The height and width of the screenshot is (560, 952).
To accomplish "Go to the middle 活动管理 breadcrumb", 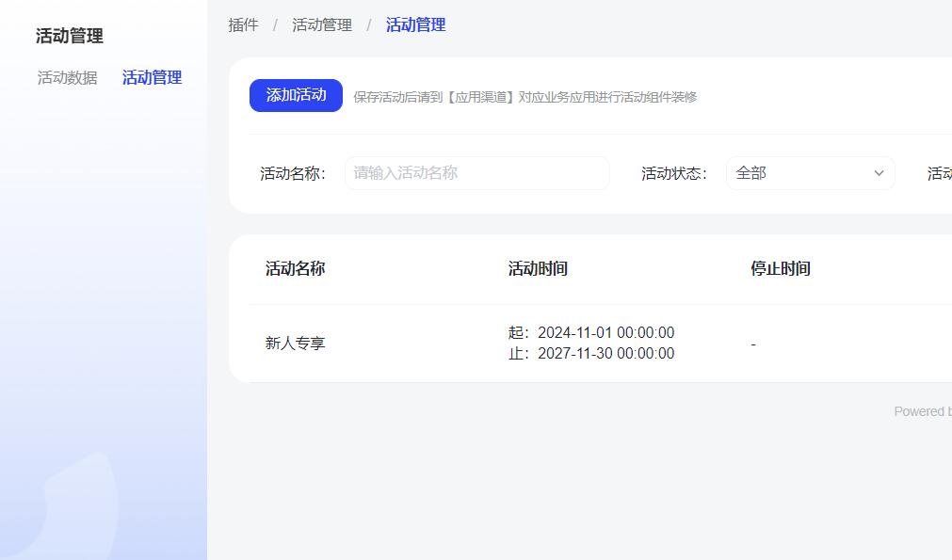I will [x=322, y=24].
